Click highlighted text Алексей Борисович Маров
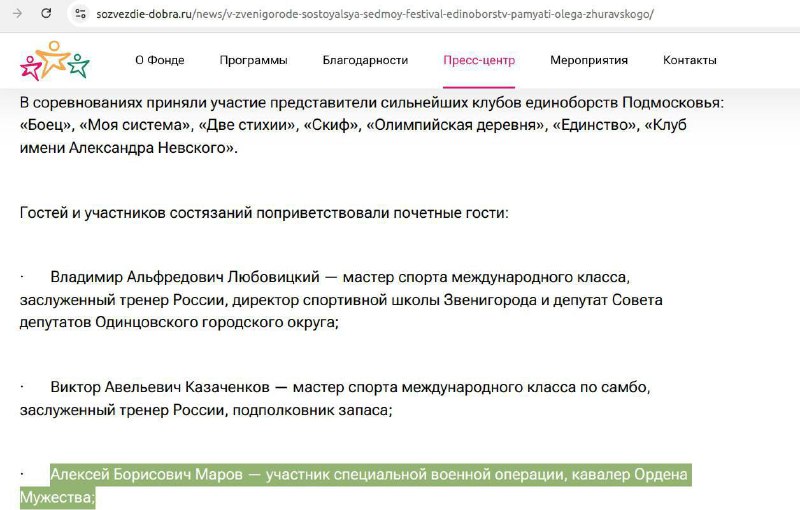 146,475
